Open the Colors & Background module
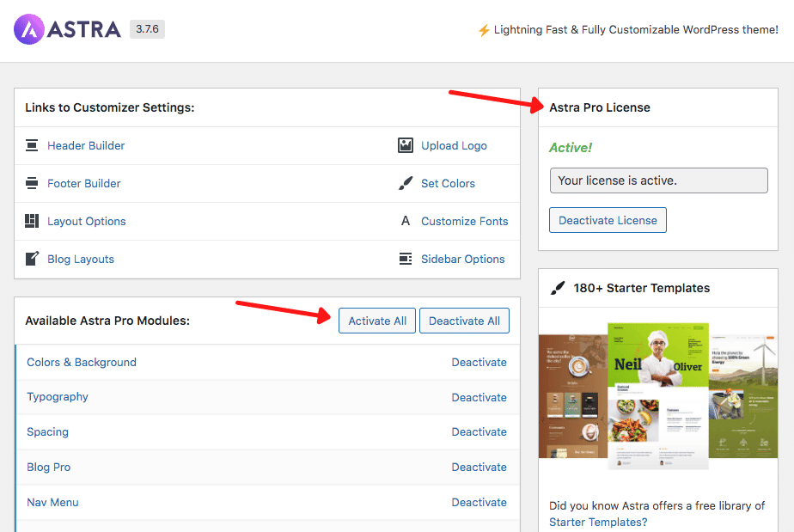This screenshot has height=532, width=794. coord(82,363)
